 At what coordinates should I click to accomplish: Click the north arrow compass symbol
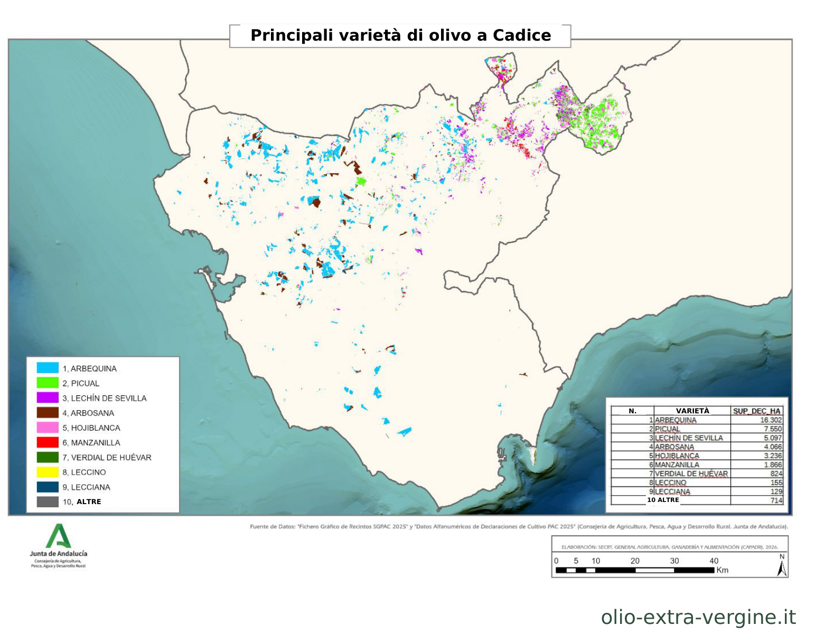tap(782, 565)
